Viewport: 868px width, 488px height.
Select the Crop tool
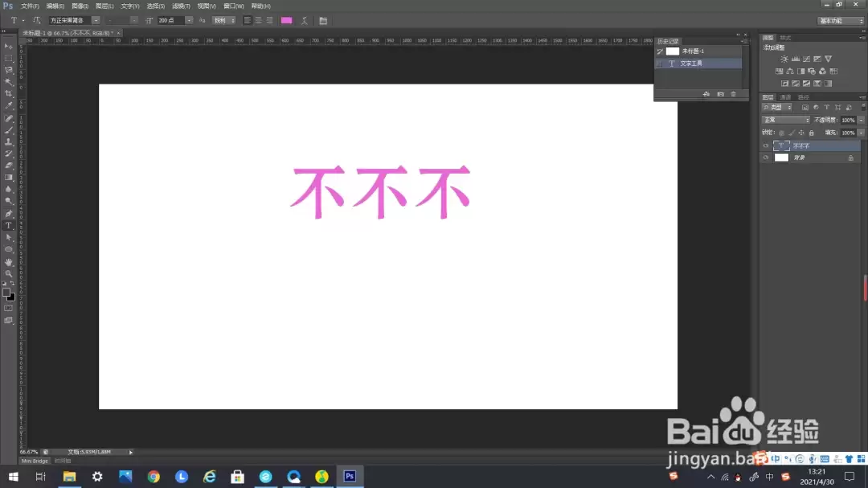(9, 93)
